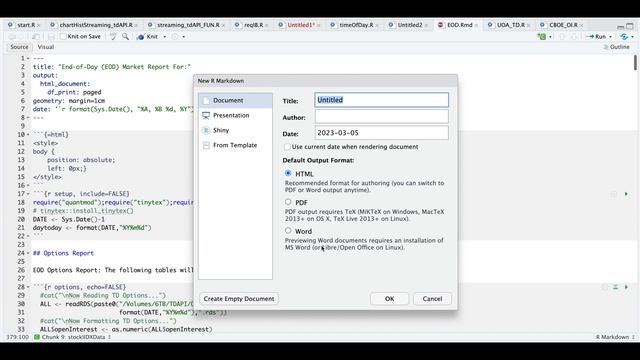Select the Document type in the dialog list
The image size is (640, 360).
point(236,100)
